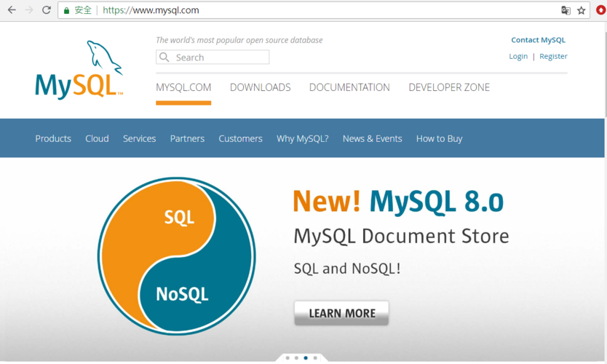This screenshot has height=364, width=607.
Task: Select How to Buy in the navigation
Action: pos(440,138)
